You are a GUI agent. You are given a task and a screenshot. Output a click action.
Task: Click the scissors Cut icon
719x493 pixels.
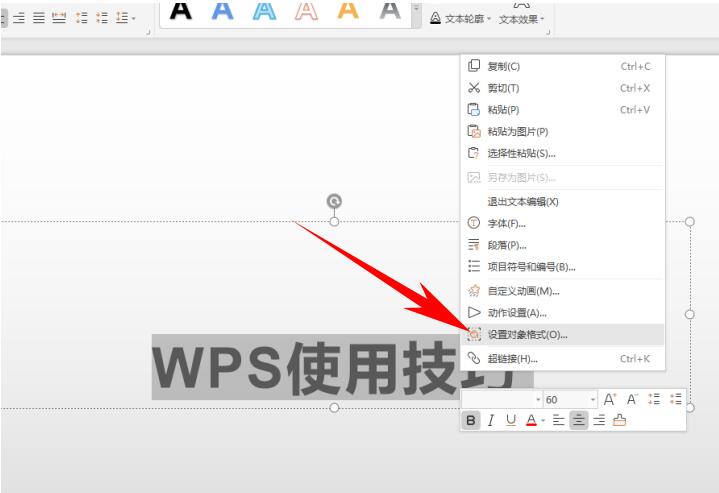click(x=474, y=88)
